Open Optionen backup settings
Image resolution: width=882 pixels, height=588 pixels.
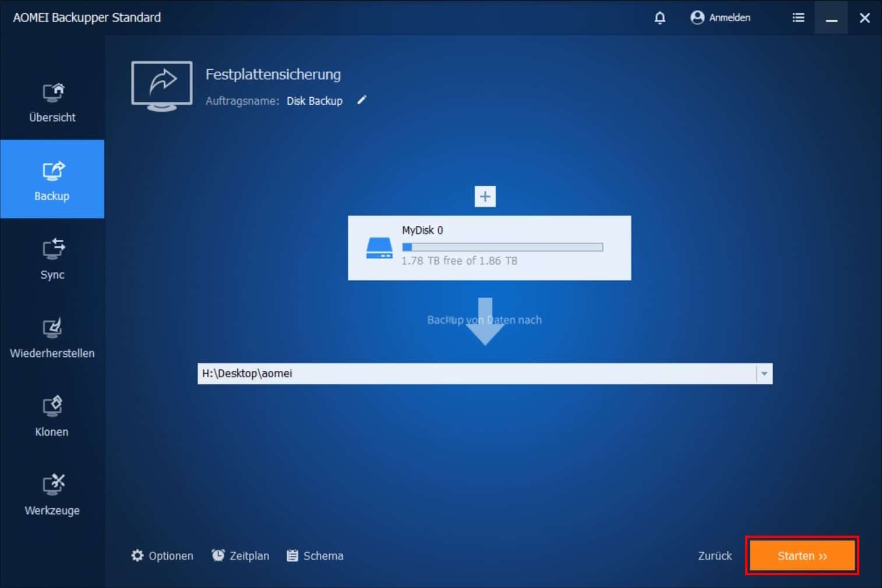click(x=163, y=556)
